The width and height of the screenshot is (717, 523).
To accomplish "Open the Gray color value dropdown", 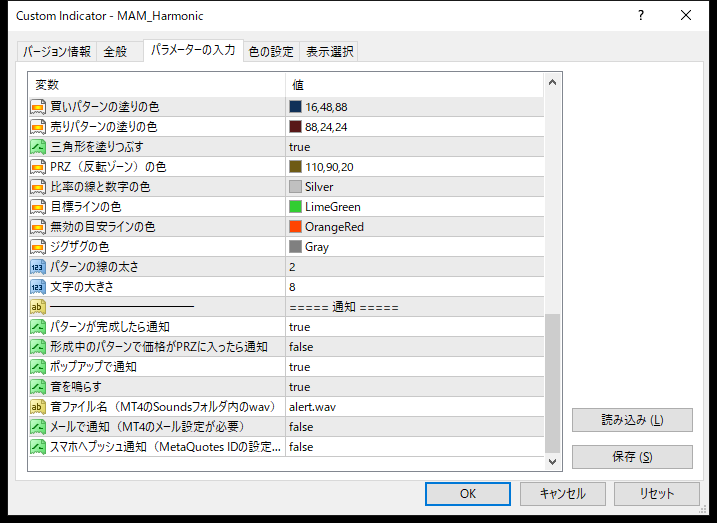I will [415, 247].
